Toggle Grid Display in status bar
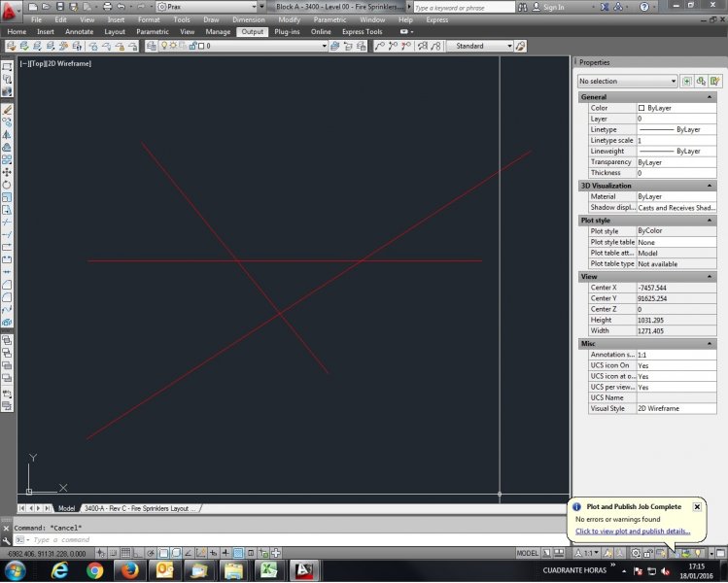 pos(125,553)
